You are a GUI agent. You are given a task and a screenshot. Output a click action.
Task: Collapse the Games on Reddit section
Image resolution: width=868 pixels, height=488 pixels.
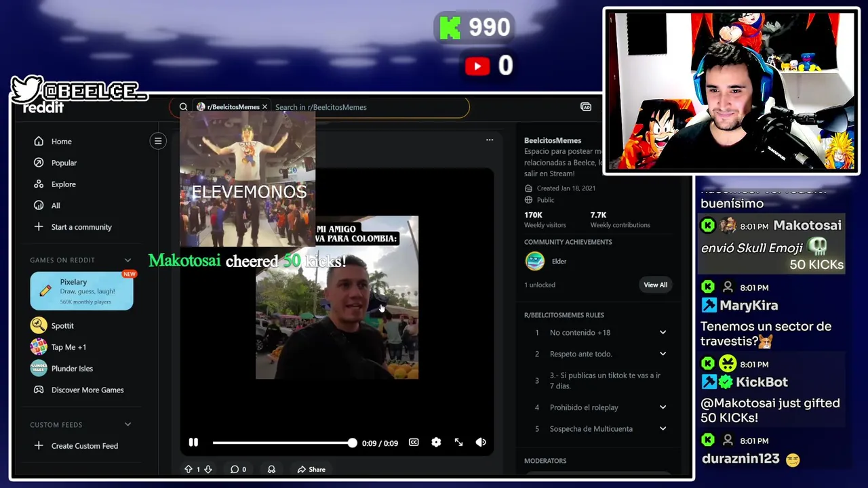127,260
